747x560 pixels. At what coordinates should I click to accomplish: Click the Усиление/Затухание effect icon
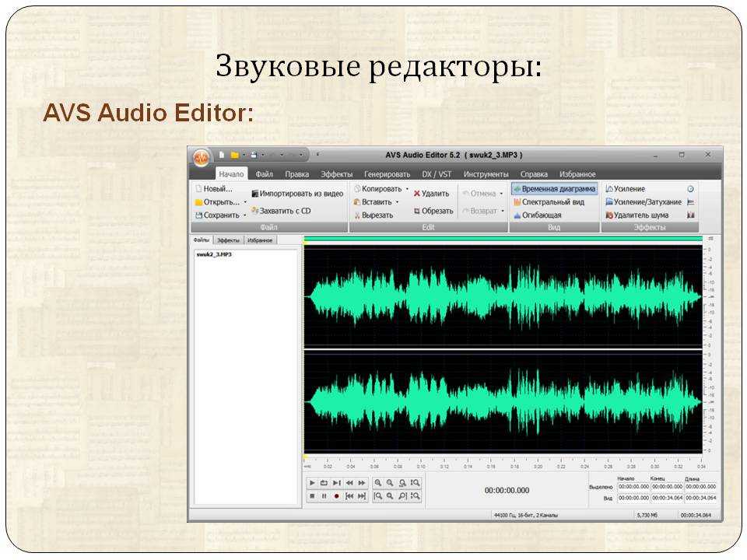tap(608, 202)
